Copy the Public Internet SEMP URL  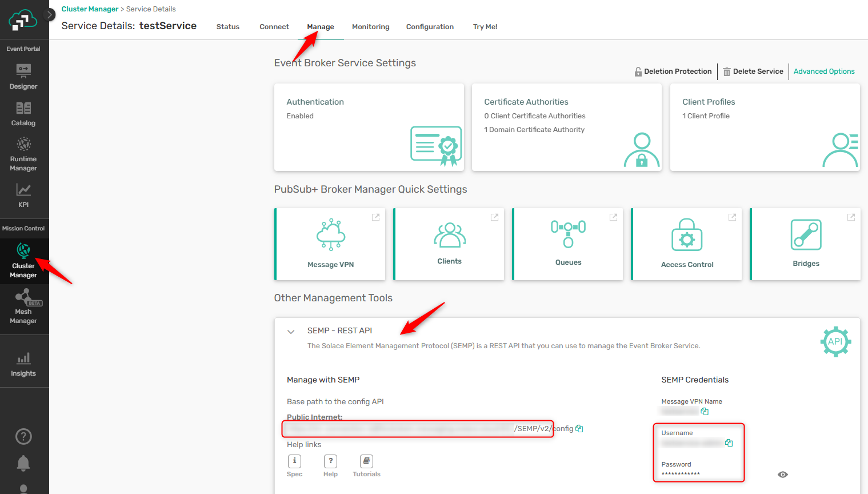click(579, 428)
